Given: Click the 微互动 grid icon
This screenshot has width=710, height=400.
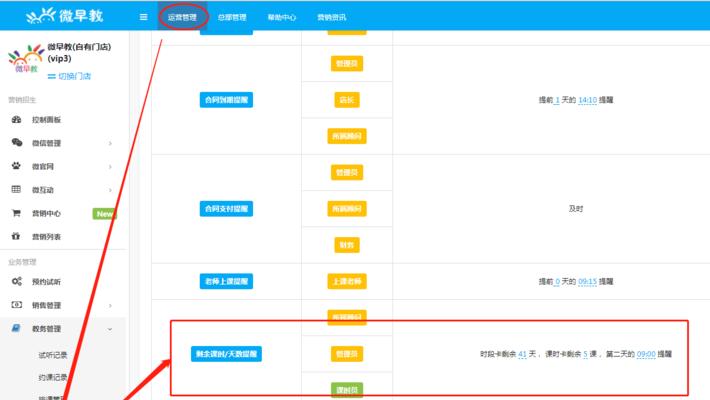Looking at the screenshot, I should pyautogui.click(x=16, y=189).
